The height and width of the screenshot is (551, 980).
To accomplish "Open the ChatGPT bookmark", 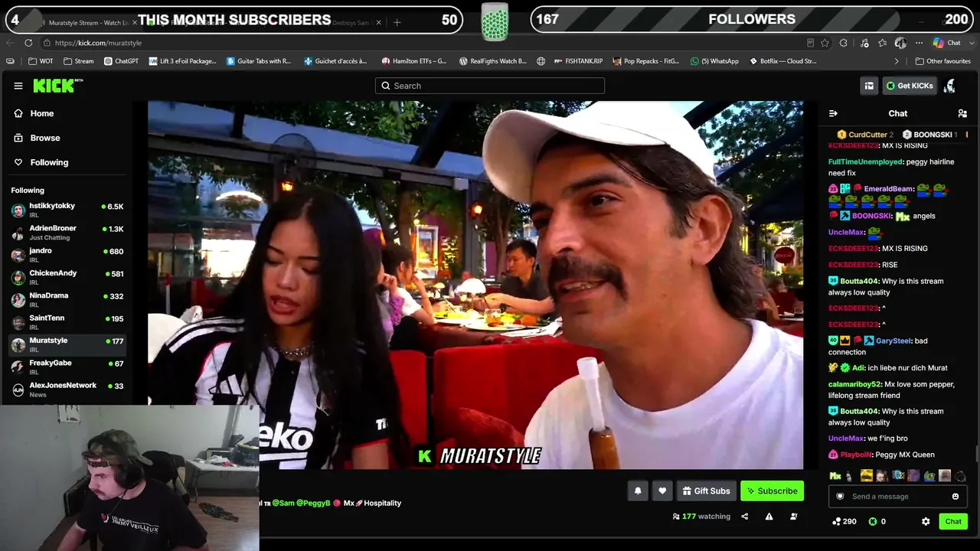I will (121, 61).
